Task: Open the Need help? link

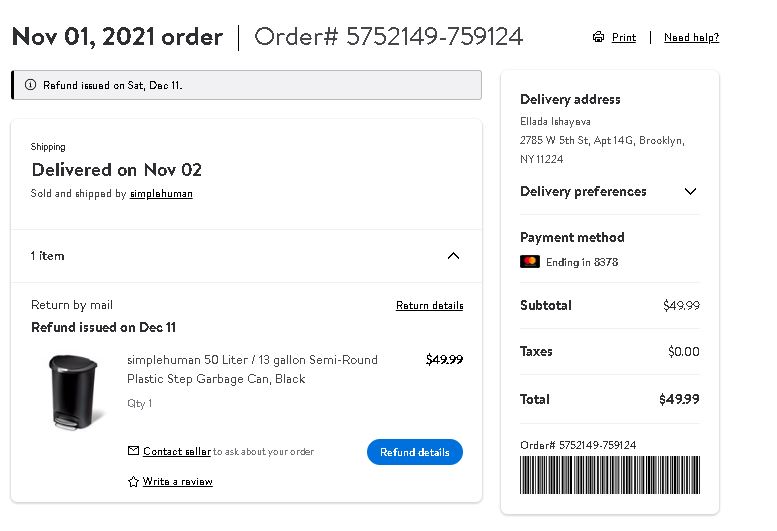Action: [x=691, y=37]
